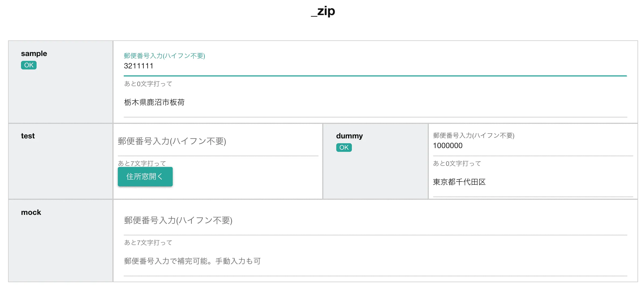Screen dimensions: 644x287
Task: Click the test row label
Action: pyautogui.click(x=28, y=135)
